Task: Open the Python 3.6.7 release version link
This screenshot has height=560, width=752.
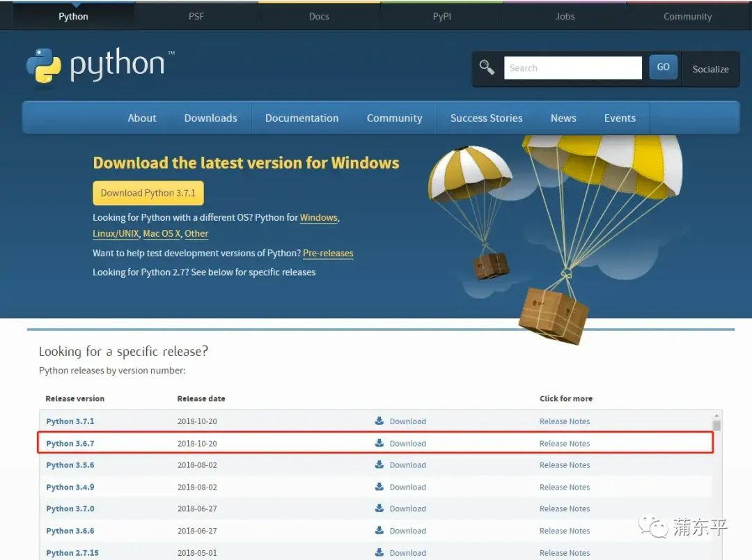Action: [70, 444]
